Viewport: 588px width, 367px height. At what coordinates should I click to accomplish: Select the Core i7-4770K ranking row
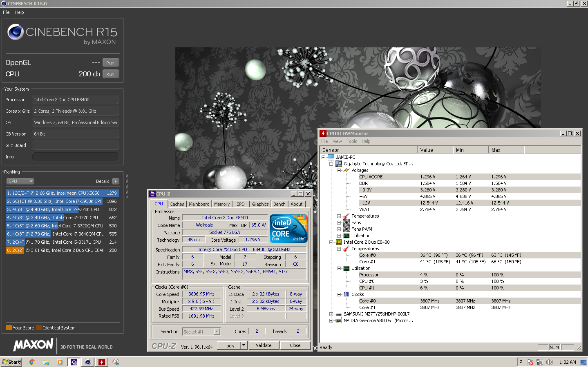[62, 209]
